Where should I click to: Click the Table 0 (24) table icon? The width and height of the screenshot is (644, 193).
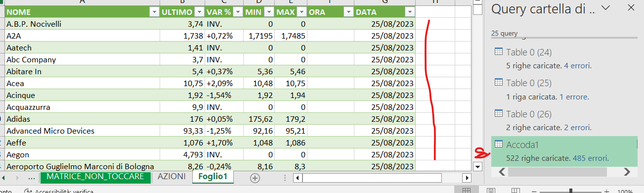(x=498, y=51)
